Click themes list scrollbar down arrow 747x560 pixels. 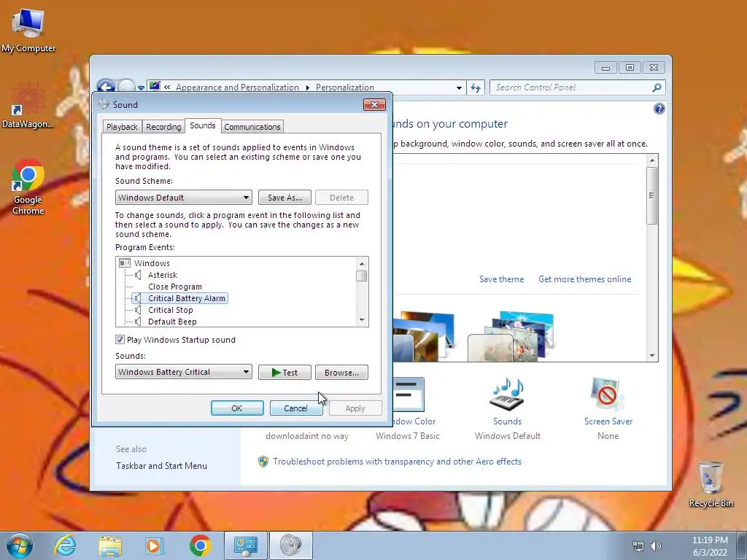tap(652, 356)
